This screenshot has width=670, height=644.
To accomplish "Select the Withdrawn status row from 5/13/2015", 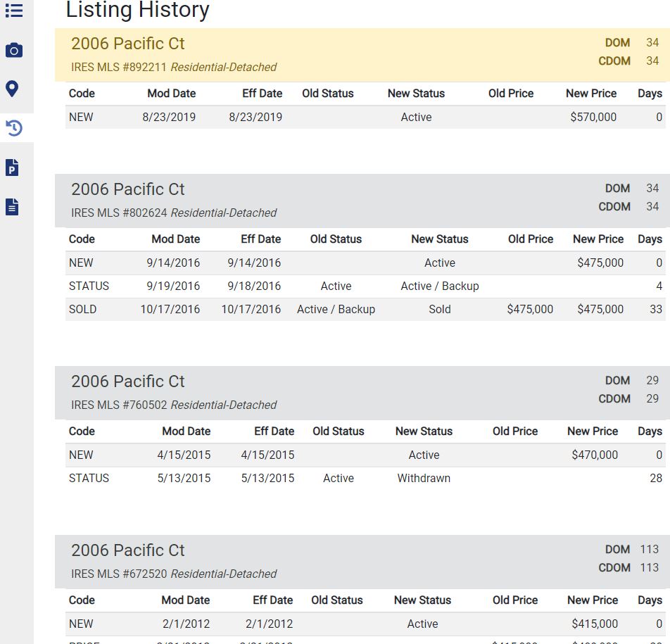I will [365, 478].
